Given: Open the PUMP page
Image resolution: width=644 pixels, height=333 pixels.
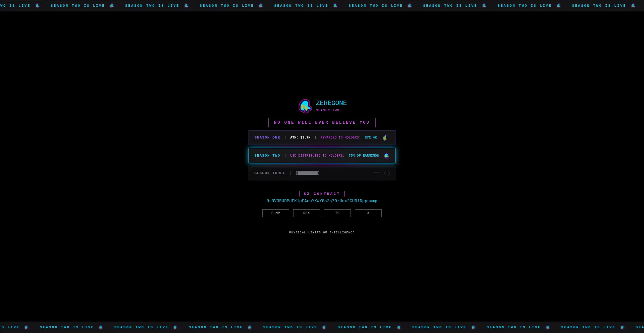Looking at the screenshot, I should click(275, 213).
